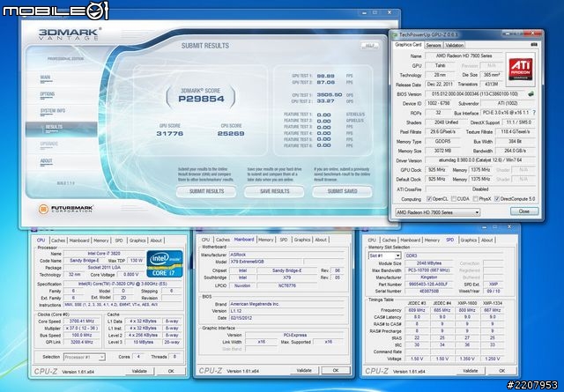564x392 pixels.
Task: Click the Submit Saved button
Action: [342, 191]
